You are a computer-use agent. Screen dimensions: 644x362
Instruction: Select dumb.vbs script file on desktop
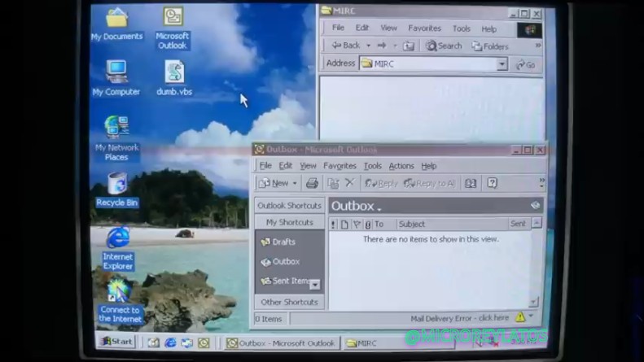click(174, 78)
